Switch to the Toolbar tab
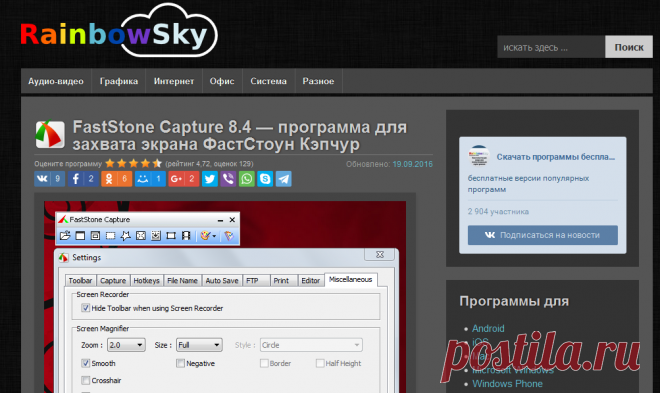This screenshot has height=393, width=660. (x=80, y=281)
